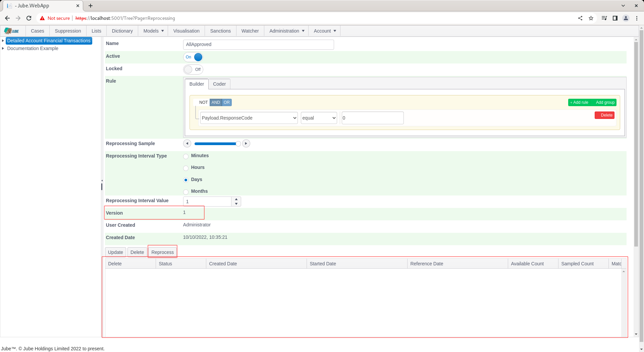
Task: Expand the Account menu dropdown
Action: (x=324, y=31)
